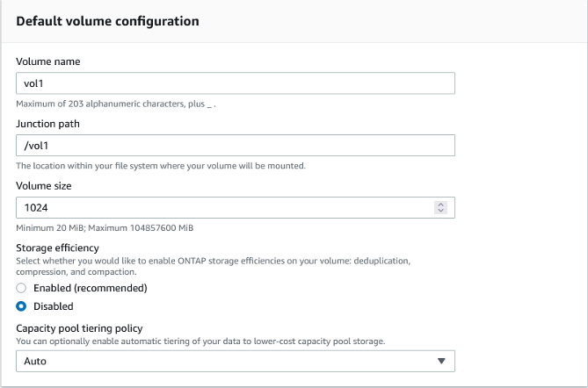The width and height of the screenshot is (588, 388).
Task: Select the Enabled (recommended) radio button
Action: click(x=22, y=288)
